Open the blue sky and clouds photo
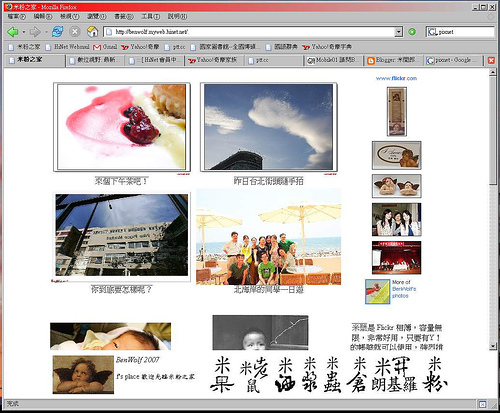500x413 pixels. [268, 127]
